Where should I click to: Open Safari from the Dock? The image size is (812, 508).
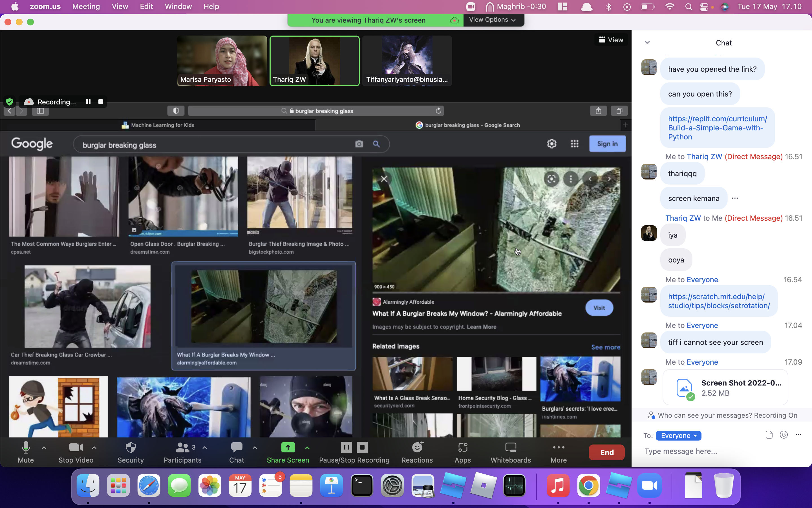(x=149, y=485)
